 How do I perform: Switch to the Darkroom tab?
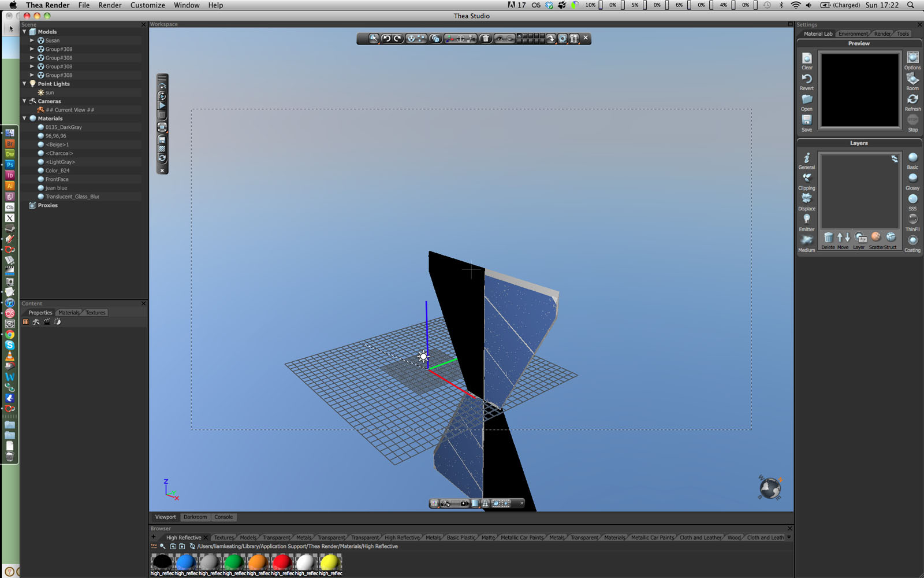click(x=195, y=517)
